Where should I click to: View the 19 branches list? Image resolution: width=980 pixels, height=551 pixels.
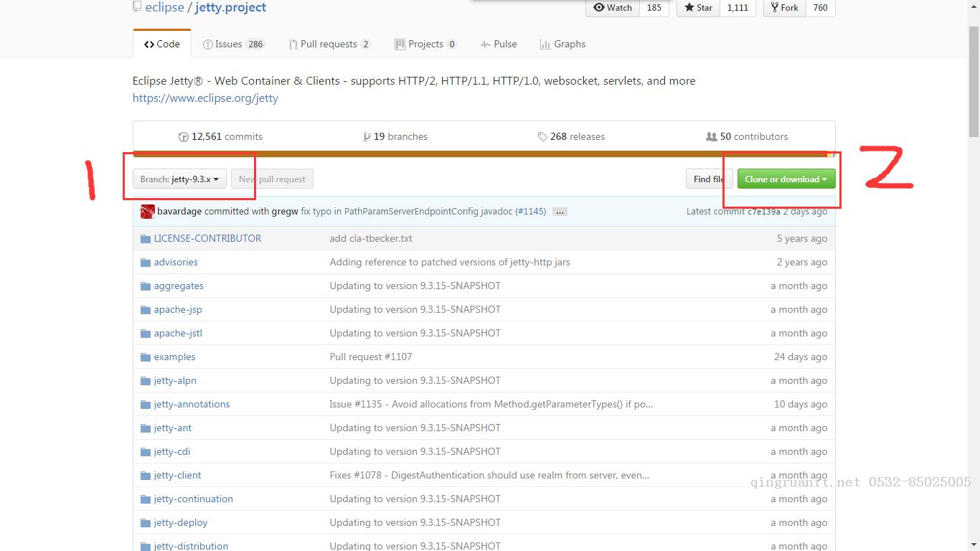pyautogui.click(x=395, y=136)
